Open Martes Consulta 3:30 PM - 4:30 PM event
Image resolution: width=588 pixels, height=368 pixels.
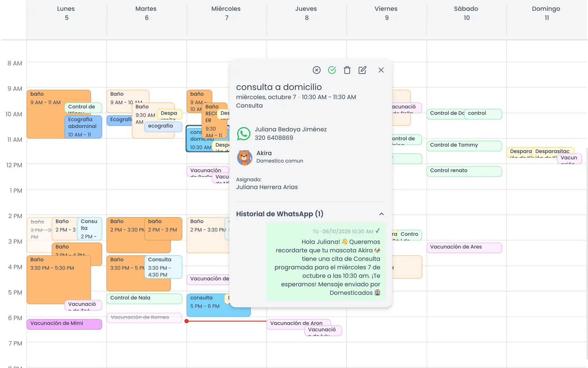(163, 267)
